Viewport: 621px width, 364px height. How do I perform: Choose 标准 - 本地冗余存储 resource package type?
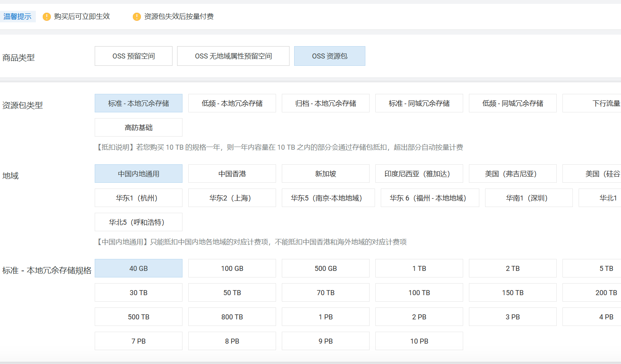point(139,103)
